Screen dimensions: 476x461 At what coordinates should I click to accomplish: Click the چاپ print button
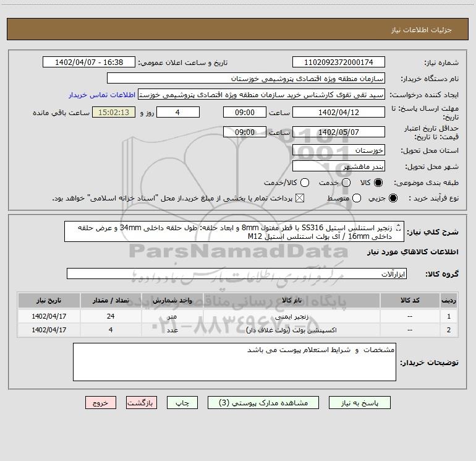[x=182, y=403]
